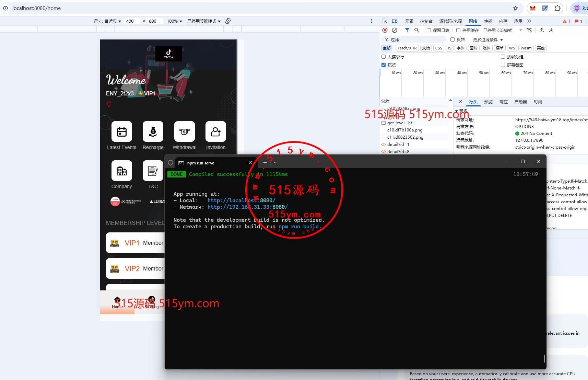This screenshot has width=588, height=380.
Task: Check the 停用缓存 checkbox
Action: (x=458, y=30)
